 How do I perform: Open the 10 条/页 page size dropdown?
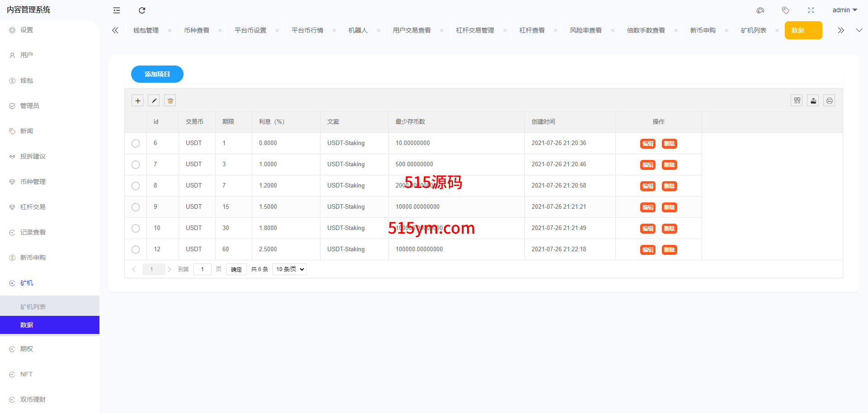tap(290, 269)
